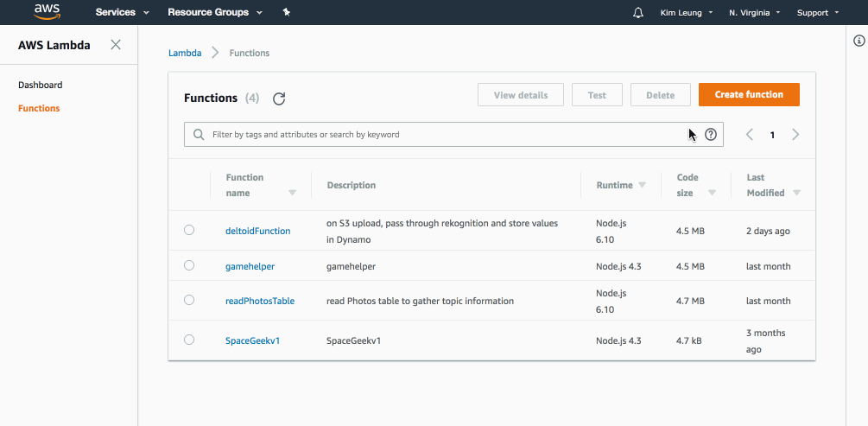Click gamehelper's 'last month' cell

769,266
